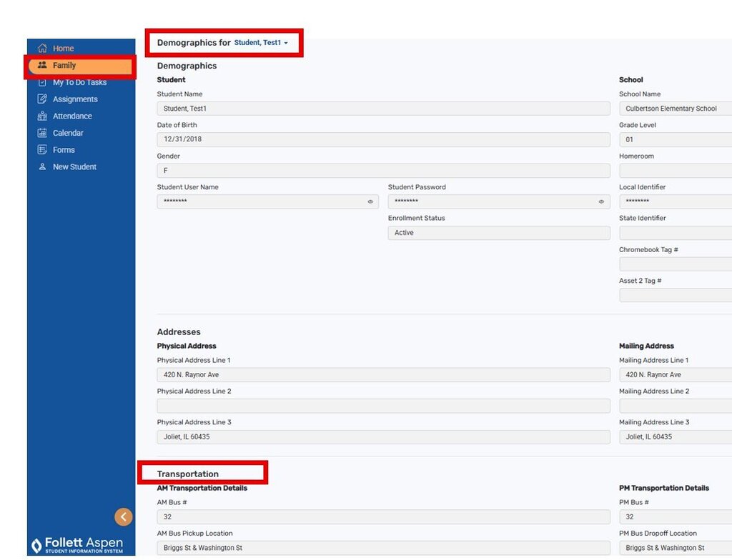
Task: Click the AM Bus # field showing 32
Action: pyautogui.click(x=383, y=516)
